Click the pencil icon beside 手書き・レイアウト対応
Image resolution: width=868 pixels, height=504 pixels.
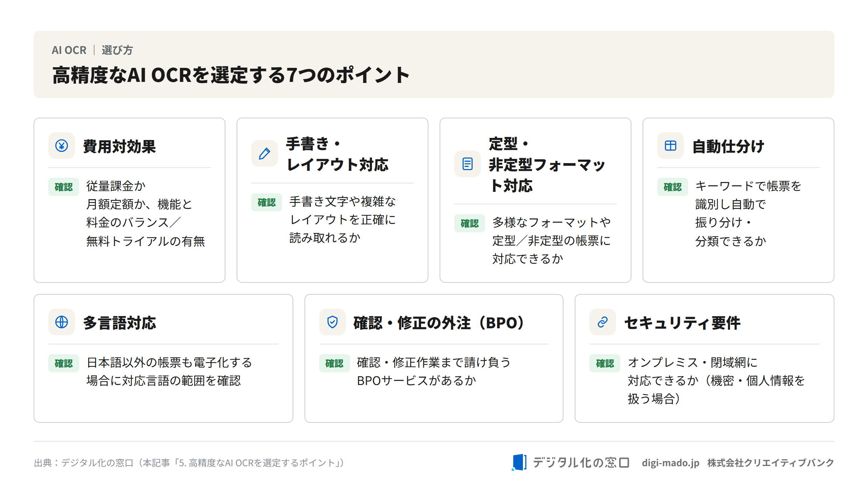[x=265, y=153]
